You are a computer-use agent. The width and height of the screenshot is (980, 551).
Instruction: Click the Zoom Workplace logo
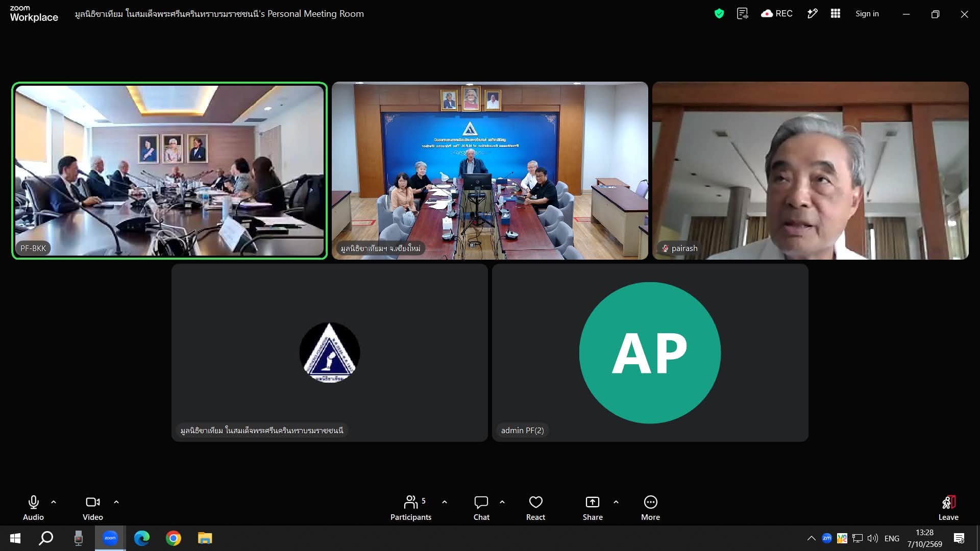pyautogui.click(x=34, y=14)
